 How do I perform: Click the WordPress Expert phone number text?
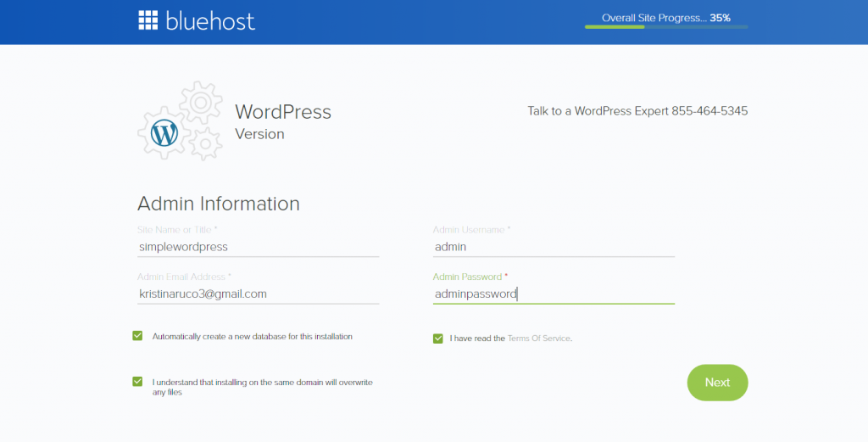[709, 111]
